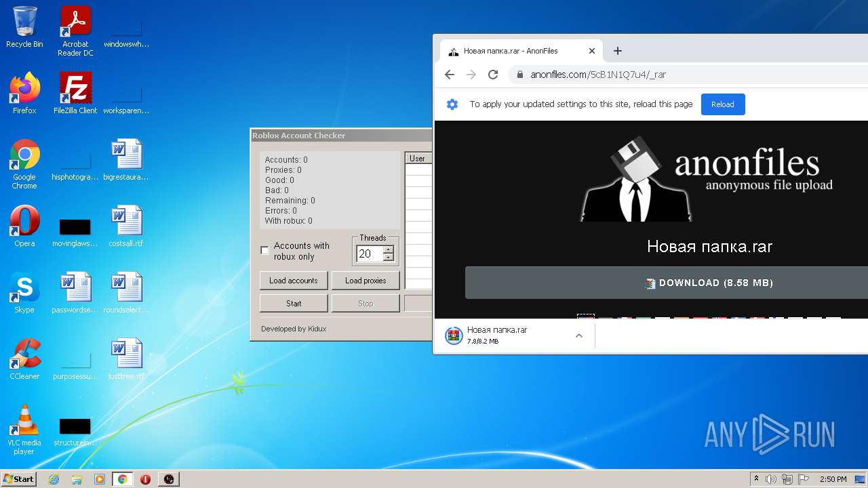868x488 pixels.
Task: Click the User column header
Action: pyautogui.click(x=418, y=159)
